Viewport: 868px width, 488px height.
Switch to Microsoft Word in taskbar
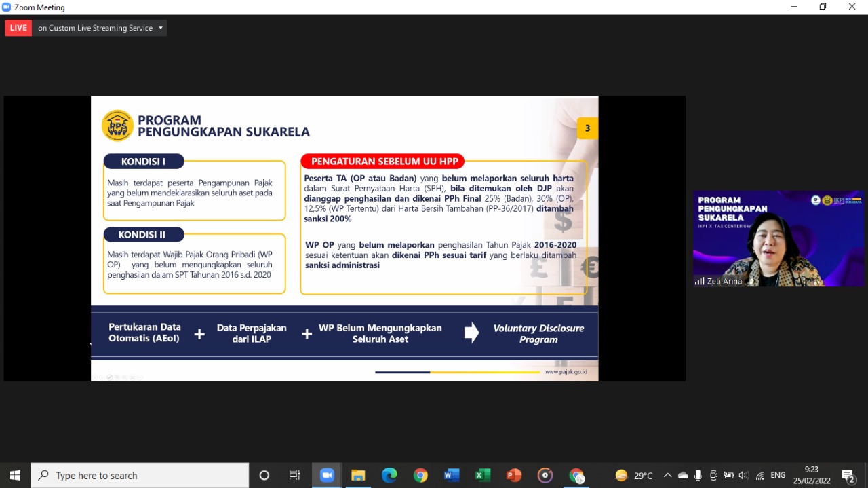click(x=452, y=475)
